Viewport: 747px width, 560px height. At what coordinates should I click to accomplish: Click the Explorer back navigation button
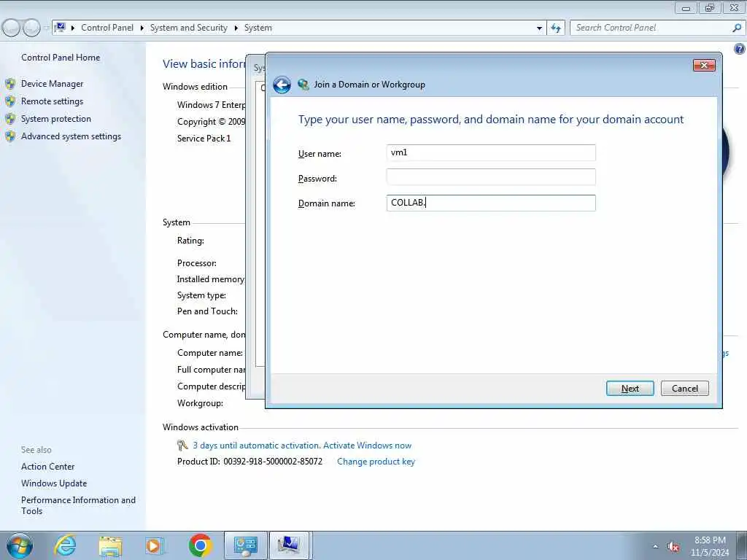pos(12,28)
